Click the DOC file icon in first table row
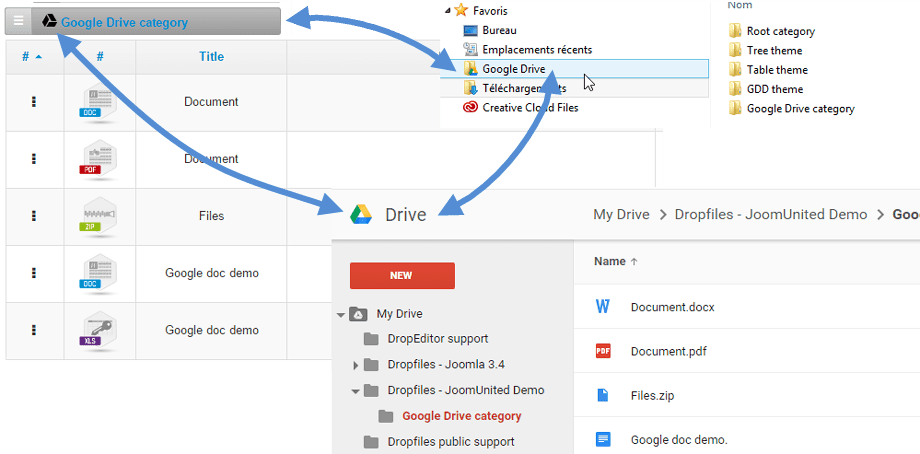Viewport: 920px width, 454px height. tap(99, 103)
